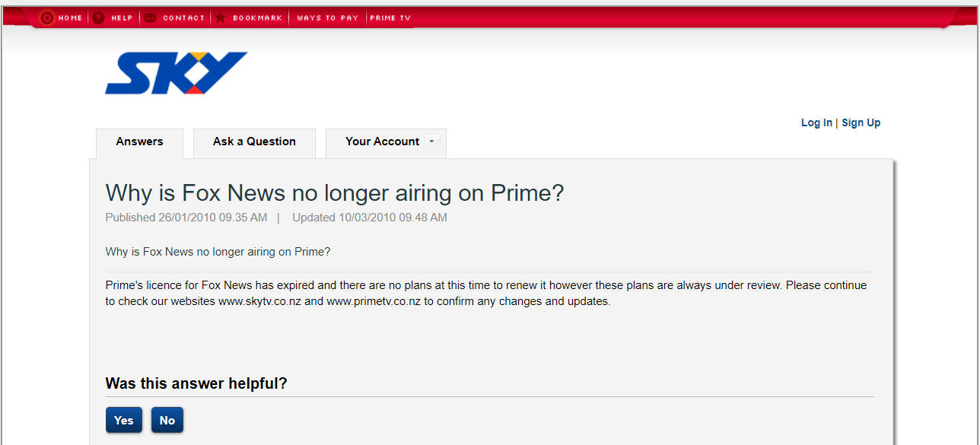Open the HOME text link in top bar
Screen dimensions: 980x445
pos(70,18)
